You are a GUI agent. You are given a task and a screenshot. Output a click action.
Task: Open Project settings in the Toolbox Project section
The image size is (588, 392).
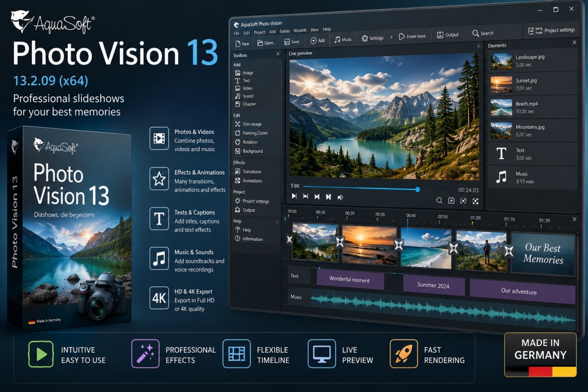252,201
